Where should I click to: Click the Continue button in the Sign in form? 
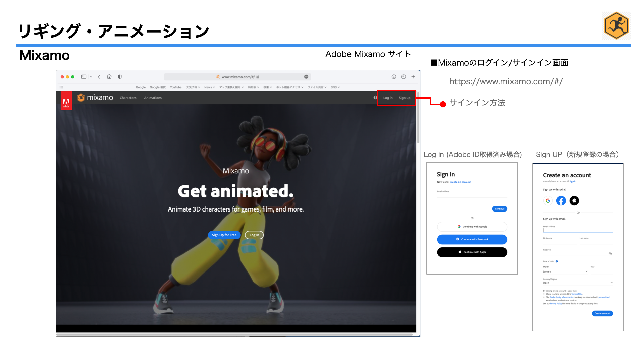click(x=500, y=209)
